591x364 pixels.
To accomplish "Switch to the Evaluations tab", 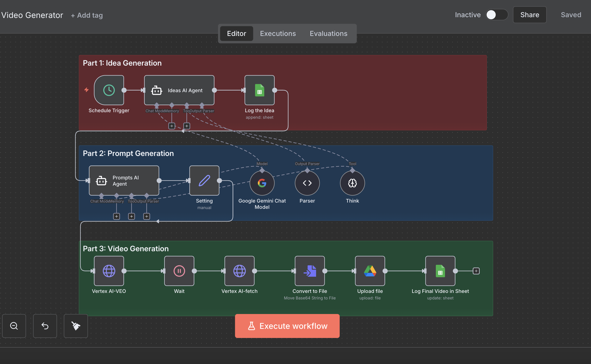I will coord(328,34).
